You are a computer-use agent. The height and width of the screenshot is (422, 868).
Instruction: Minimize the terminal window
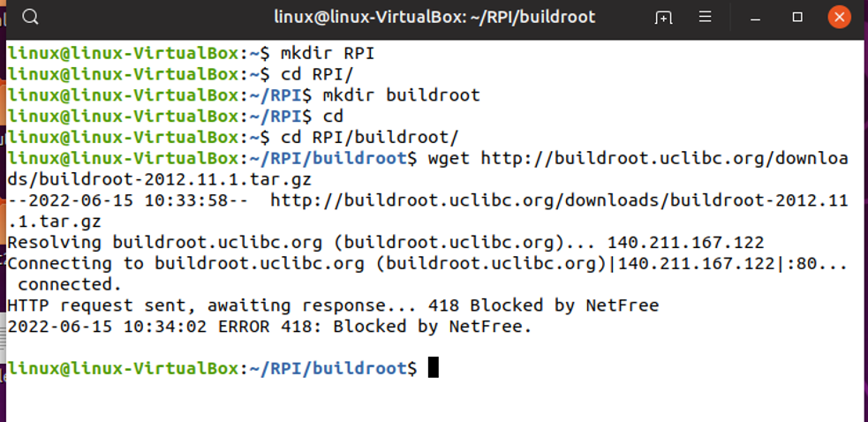click(x=756, y=18)
